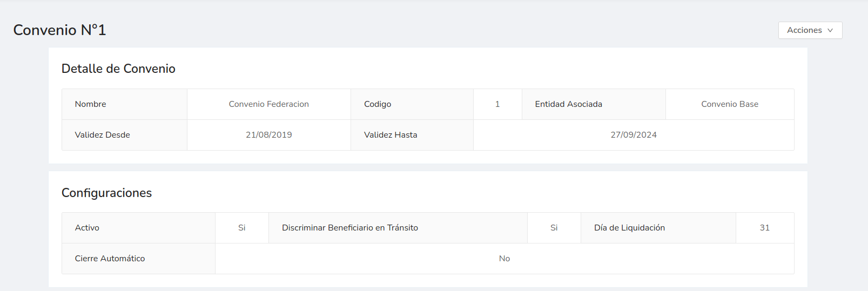Click the Nombre label cell

[91, 104]
